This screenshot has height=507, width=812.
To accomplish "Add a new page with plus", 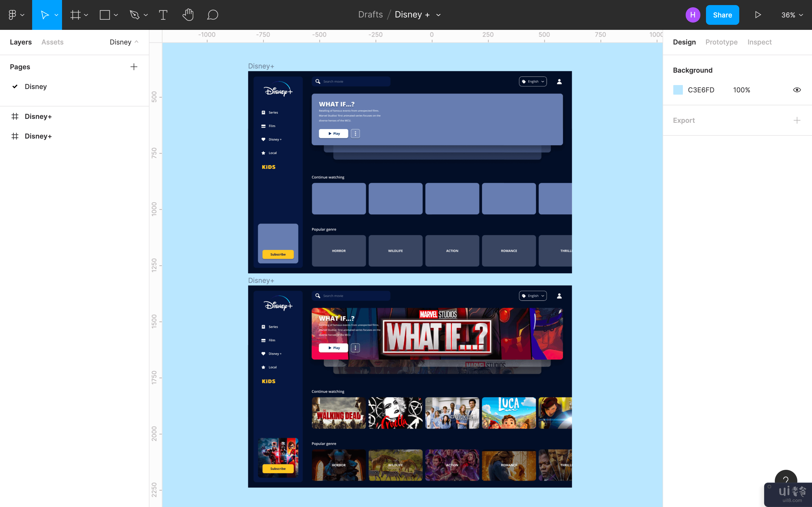I will click(x=134, y=67).
